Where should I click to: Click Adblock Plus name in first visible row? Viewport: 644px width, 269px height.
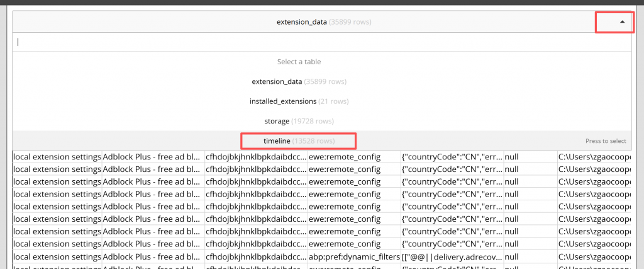153,156
